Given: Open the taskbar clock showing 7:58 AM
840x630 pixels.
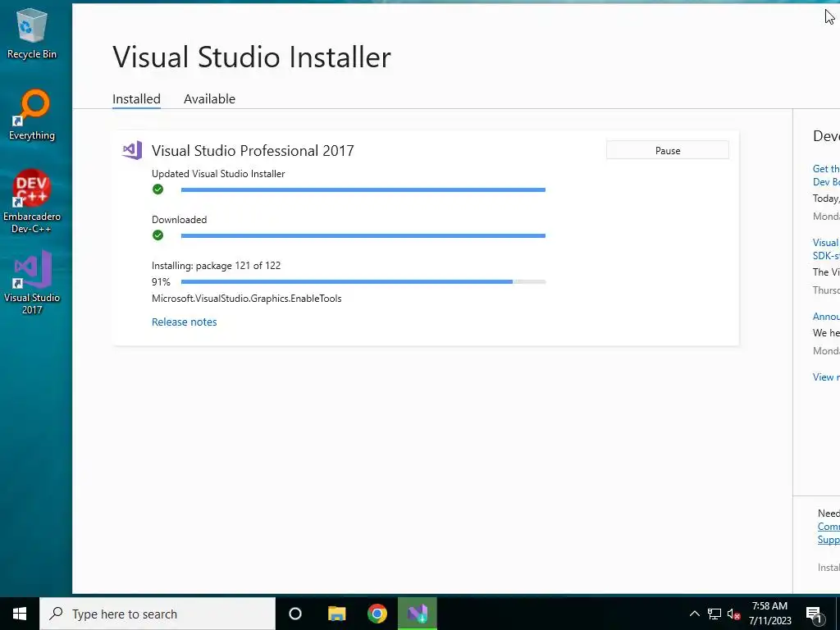Looking at the screenshot, I should tap(769, 614).
